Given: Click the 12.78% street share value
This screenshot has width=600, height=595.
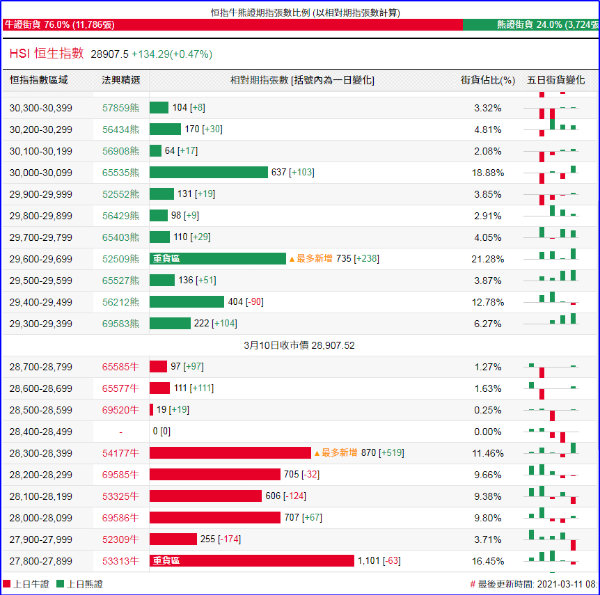Looking at the screenshot, I should tap(488, 302).
